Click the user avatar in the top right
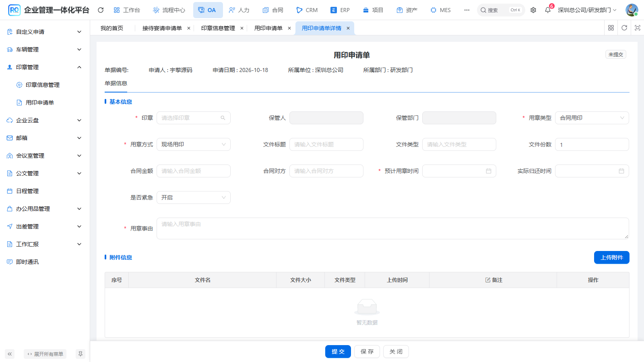This screenshot has height=362, width=644. click(632, 10)
